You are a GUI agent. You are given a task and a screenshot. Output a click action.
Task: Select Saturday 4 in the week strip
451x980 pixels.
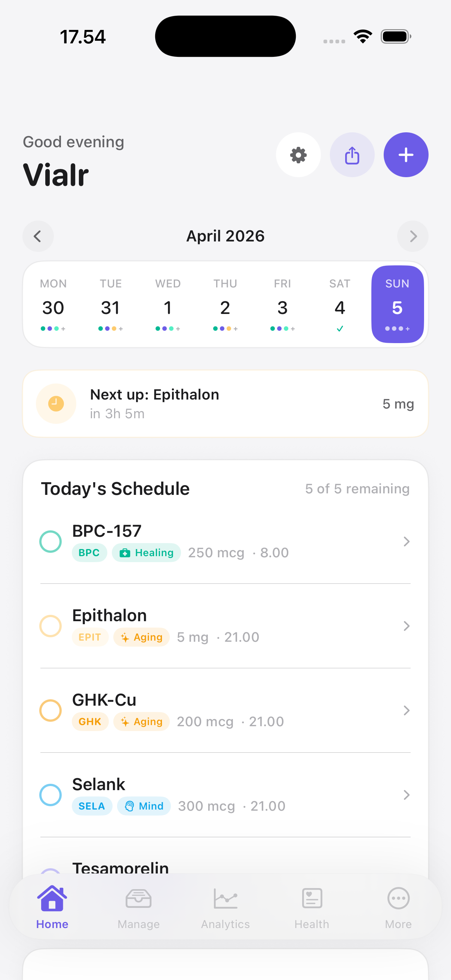point(340,305)
